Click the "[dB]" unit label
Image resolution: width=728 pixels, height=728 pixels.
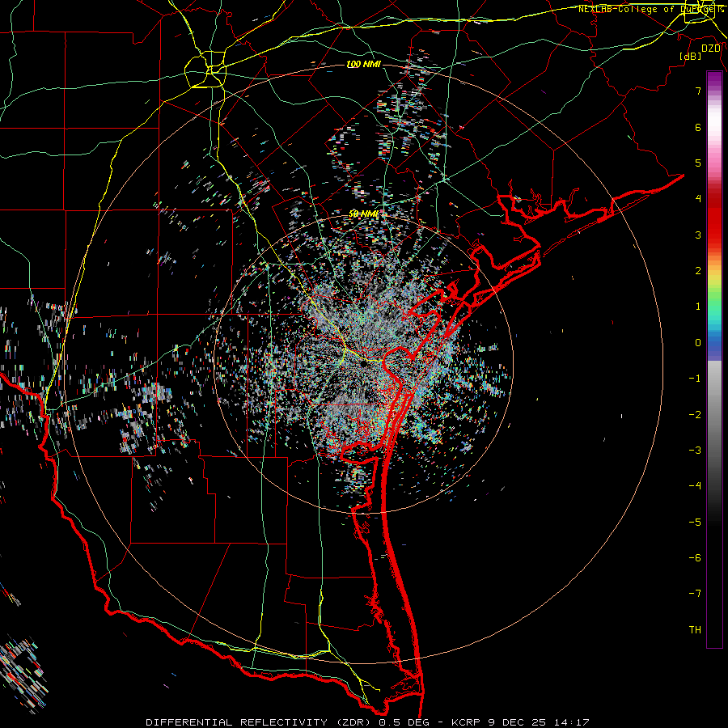click(691, 57)
